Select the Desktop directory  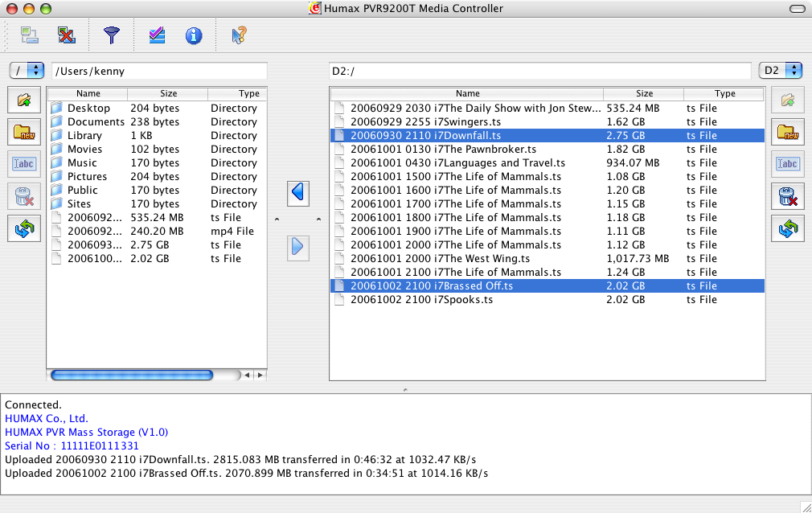point(158,109)
